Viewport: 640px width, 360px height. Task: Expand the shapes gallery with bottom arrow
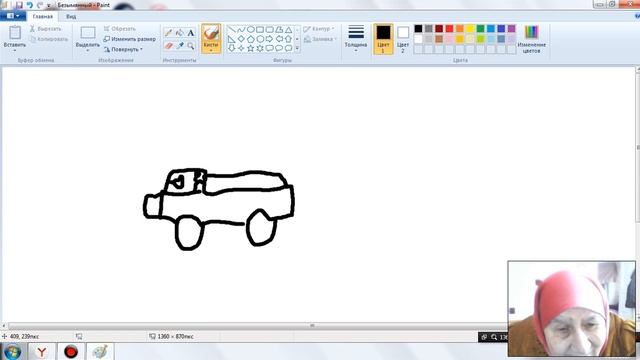coord(297,49)
